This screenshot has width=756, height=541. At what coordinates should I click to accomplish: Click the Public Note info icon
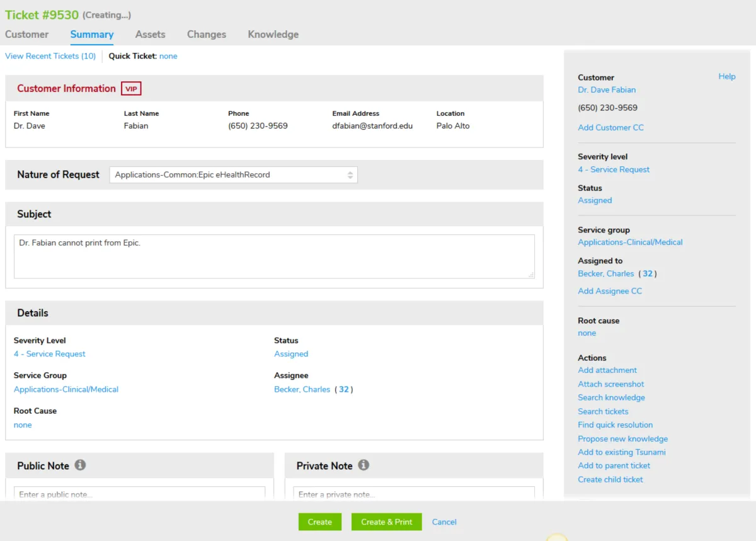pyautogui.click(x=80, y=465)
